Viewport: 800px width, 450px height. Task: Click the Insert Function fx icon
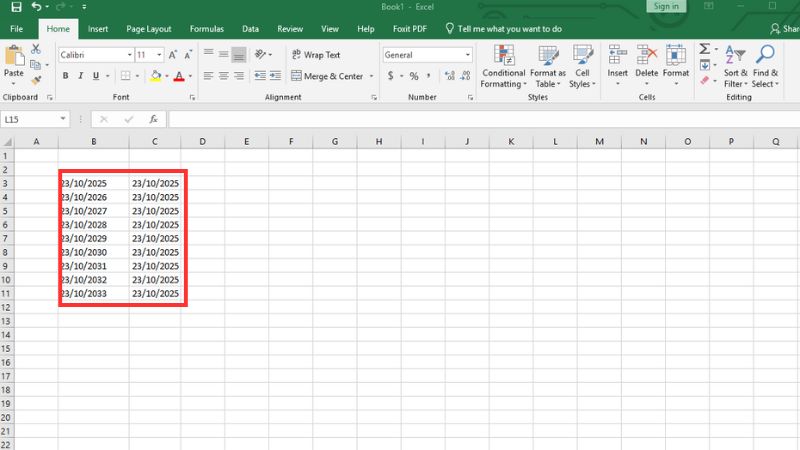coord(153,119)
